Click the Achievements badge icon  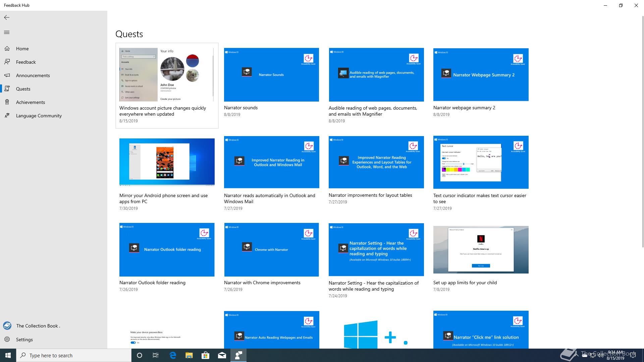click(x=7, y=102)
